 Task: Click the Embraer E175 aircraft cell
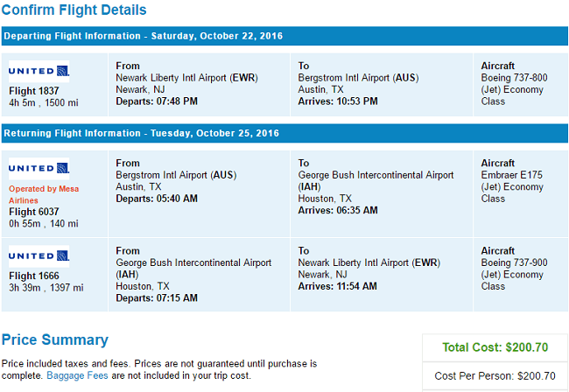(521, 194)
